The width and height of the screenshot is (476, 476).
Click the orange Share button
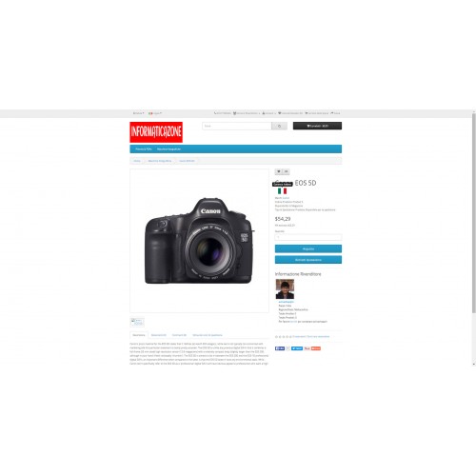pos(316,348)
